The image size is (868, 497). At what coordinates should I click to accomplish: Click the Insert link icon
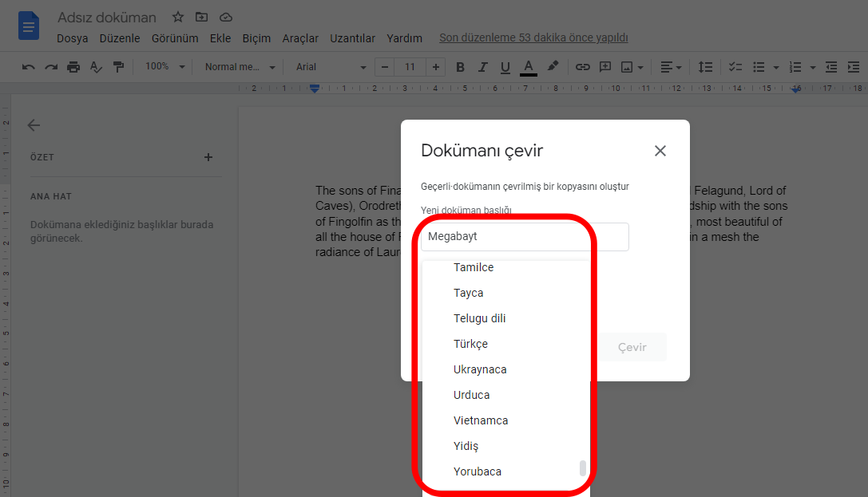tap(583, 67)
